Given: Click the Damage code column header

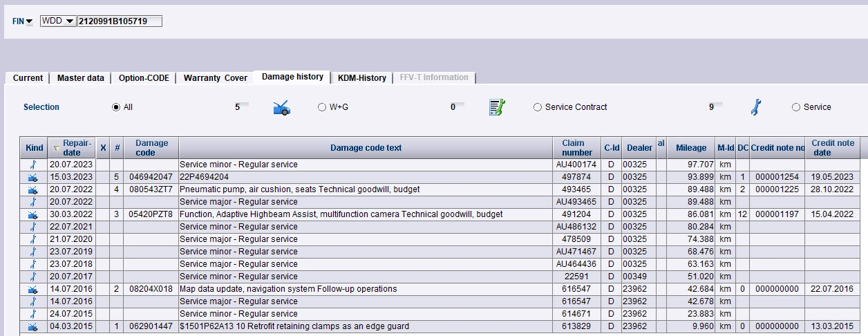Looking at the screenshot, I should pos(151,147).
